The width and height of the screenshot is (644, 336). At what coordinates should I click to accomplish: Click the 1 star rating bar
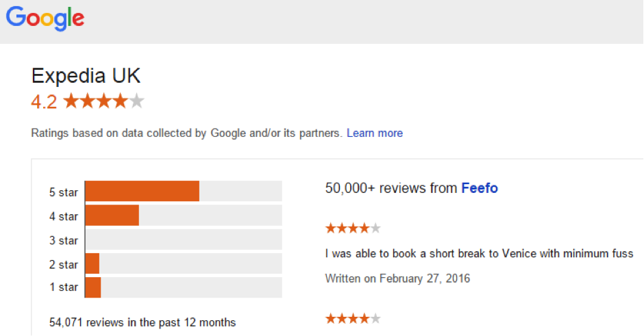click(x=184, y=287)
